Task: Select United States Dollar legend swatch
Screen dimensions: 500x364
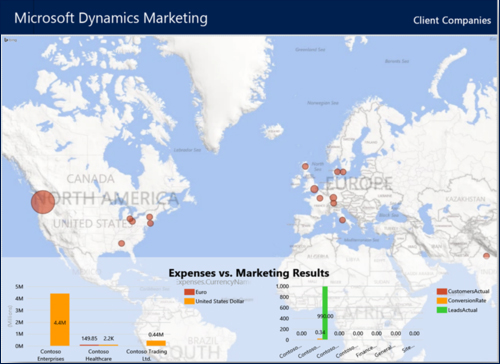Action: click(x=189, y=301)
